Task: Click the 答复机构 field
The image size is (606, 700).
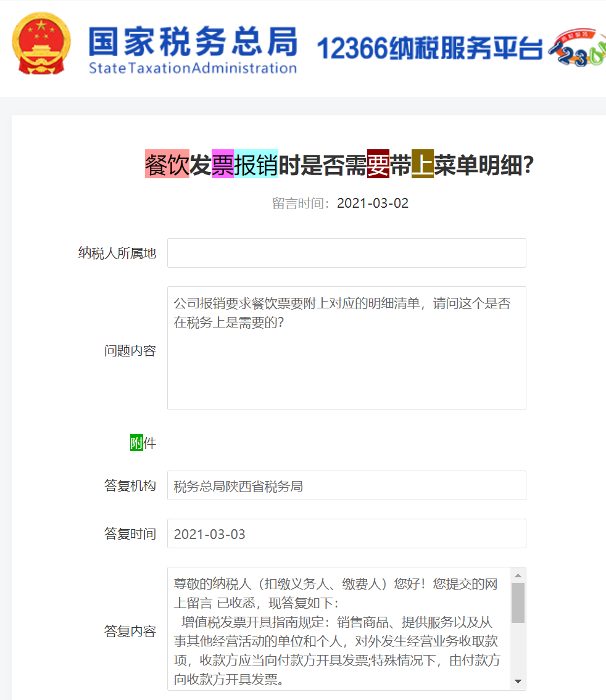Action: pyautogui.click(x=347, y=485)
